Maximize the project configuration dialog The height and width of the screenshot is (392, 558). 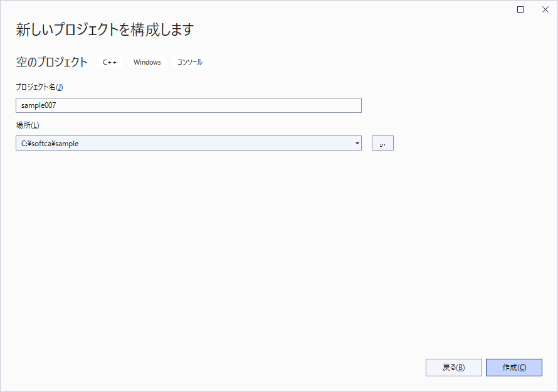pos(520,9)
